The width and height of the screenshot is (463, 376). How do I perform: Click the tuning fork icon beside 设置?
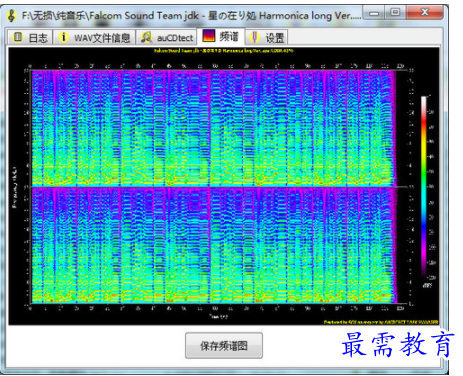coord(255,37)
